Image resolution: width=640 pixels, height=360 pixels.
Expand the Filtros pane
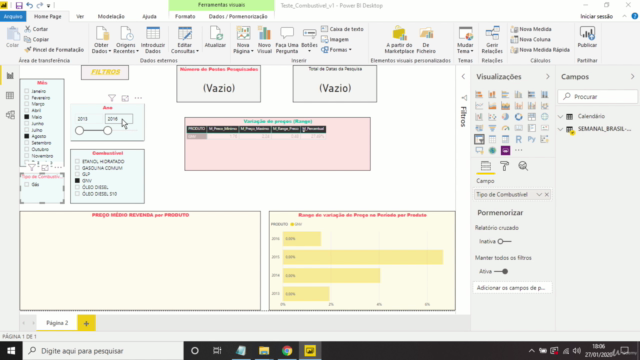click(463, 76)
